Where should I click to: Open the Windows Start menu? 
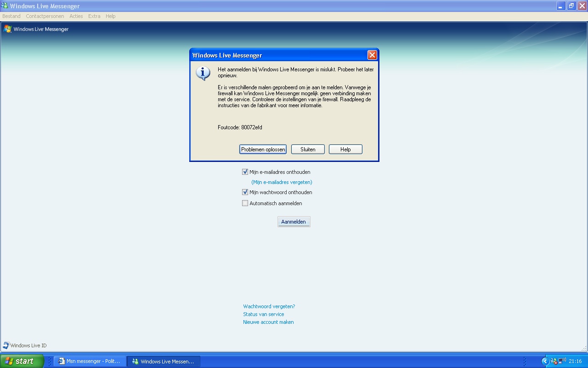coord(22,361)
